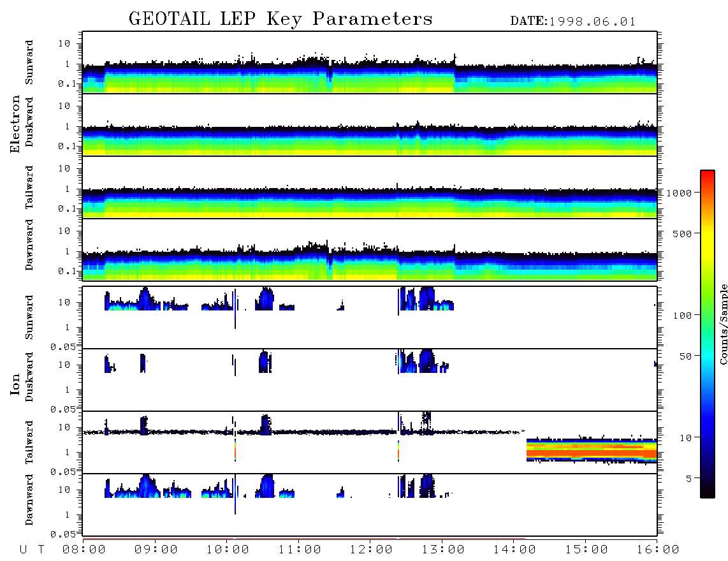Viewport: 728px width, 561px height.
Task: Click the 08:00 time axis label
Action: [x=84, y=550]
